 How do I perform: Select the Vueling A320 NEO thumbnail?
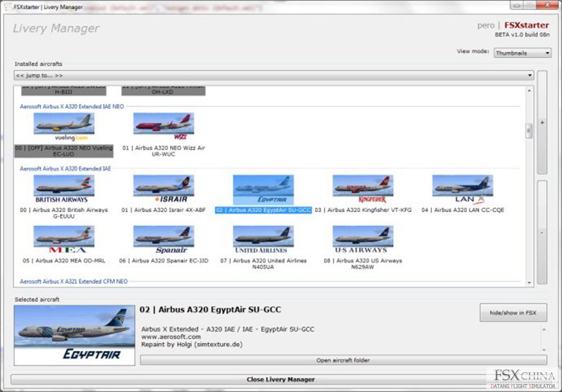click(64, 127)
